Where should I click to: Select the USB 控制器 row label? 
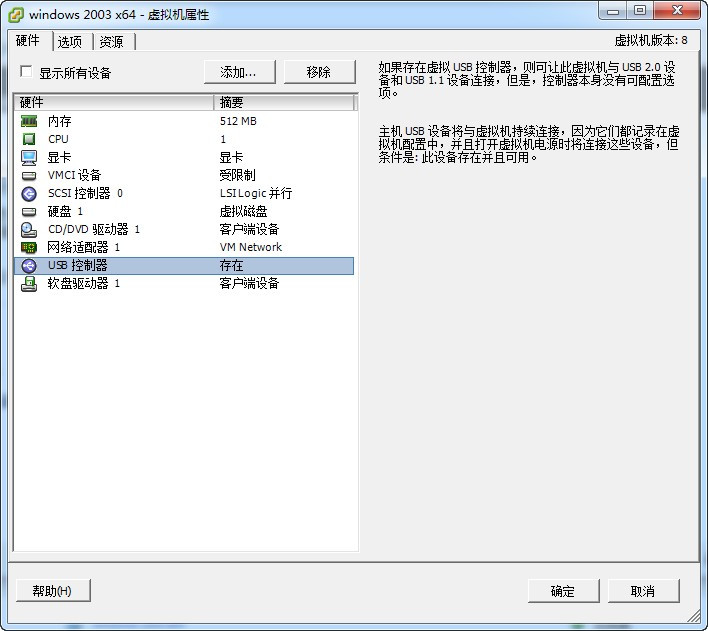point(78,266)
